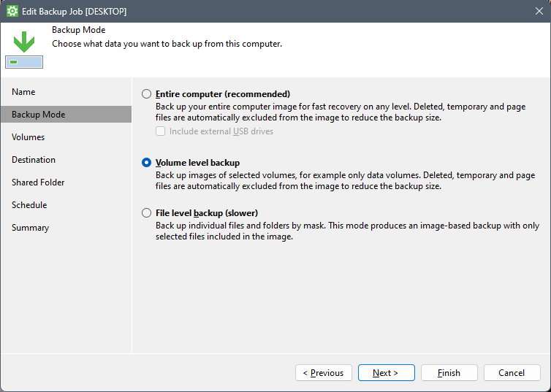
Task: Go to the Name step
Action: coord(23,92)
